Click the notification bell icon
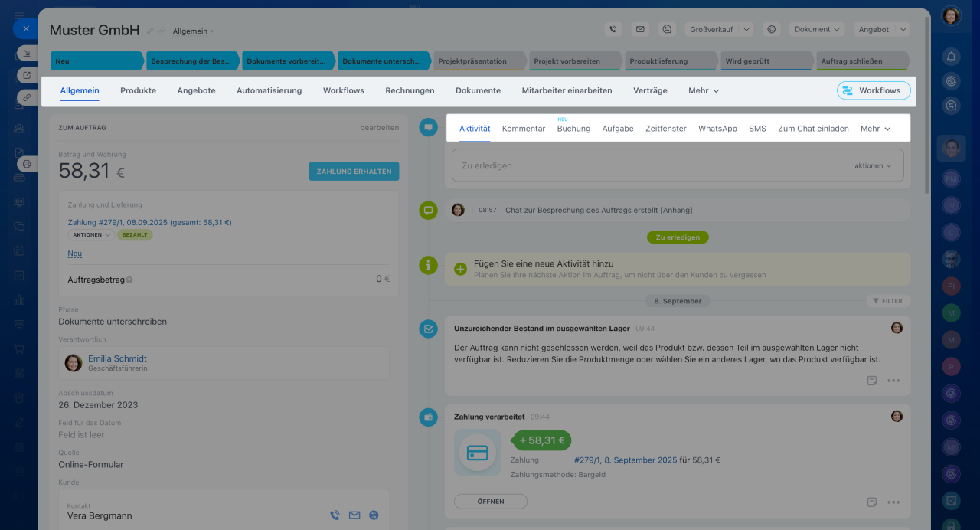The image size is (980, 530). (x=951, y=57)
